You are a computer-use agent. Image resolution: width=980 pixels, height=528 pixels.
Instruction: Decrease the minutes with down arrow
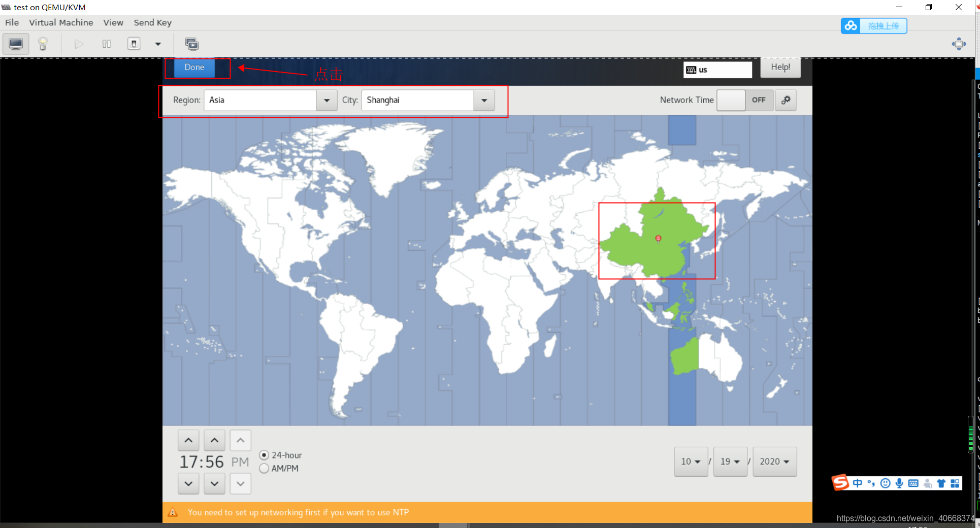point(215,484)
